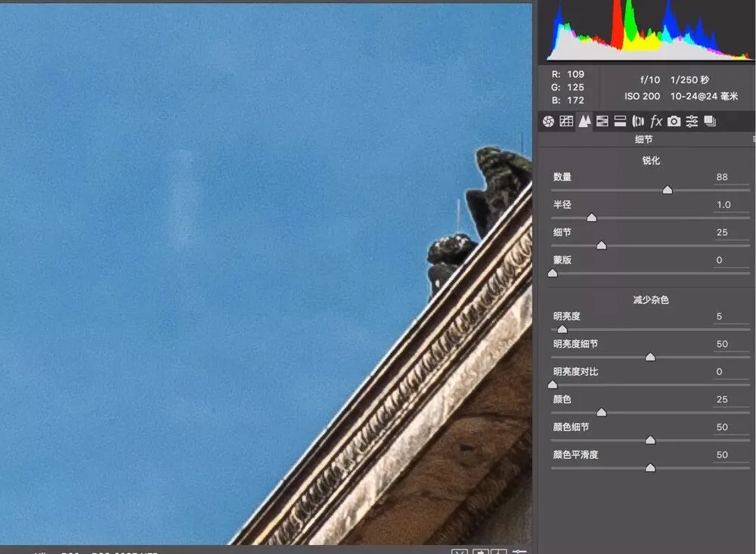Open the Lens Corrections panel icon

click(x=638, y=122)
